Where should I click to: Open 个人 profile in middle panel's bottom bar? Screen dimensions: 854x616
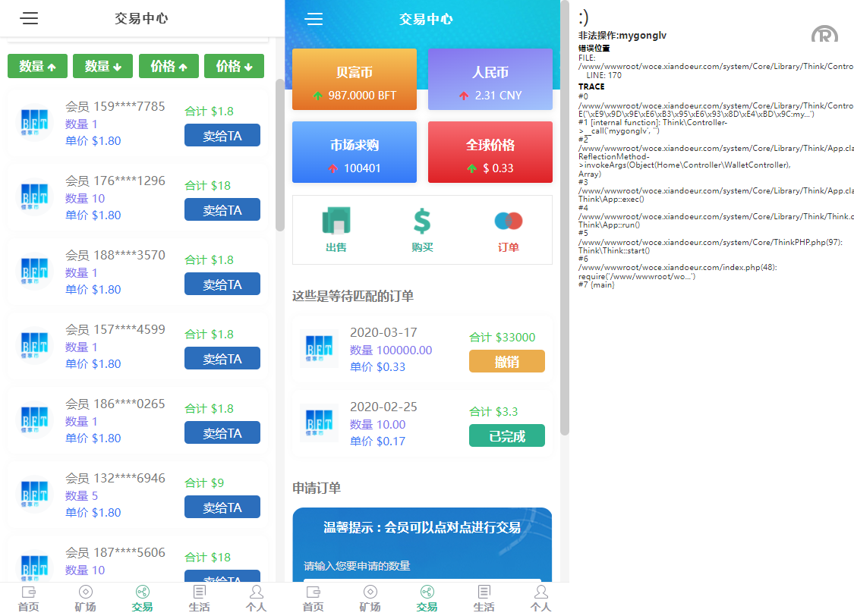pos(540,598)
